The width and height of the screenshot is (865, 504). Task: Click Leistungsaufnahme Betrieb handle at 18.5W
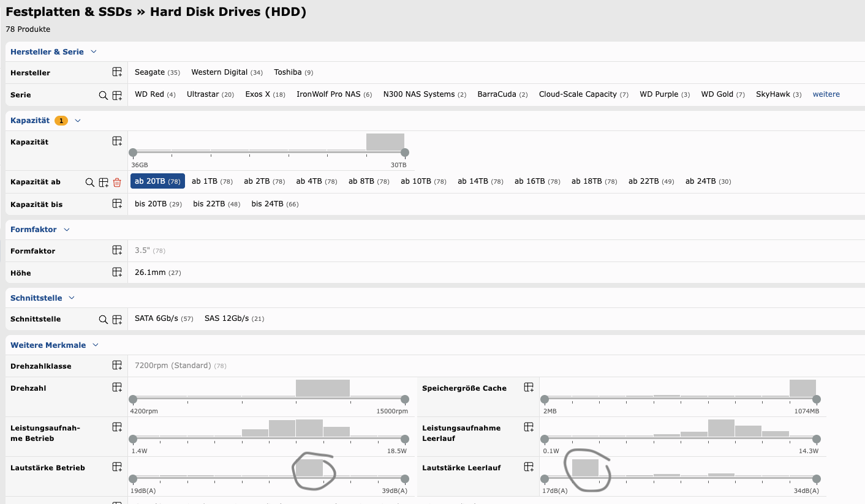404,439
